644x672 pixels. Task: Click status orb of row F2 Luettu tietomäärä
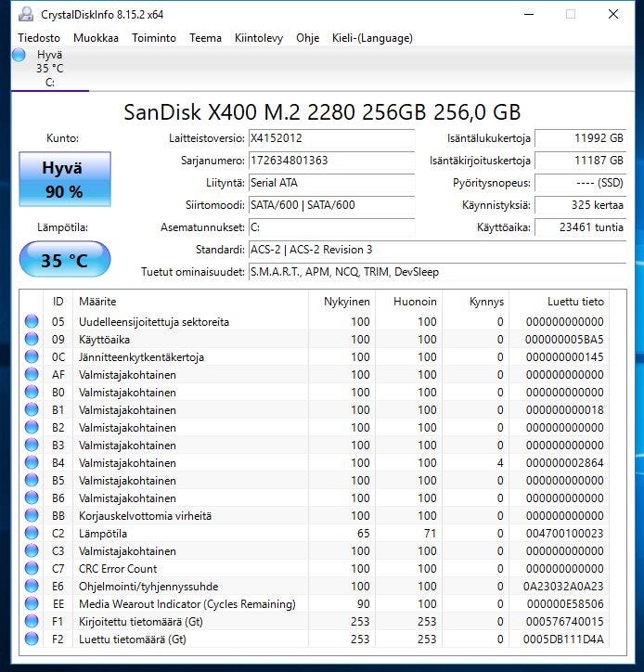(32, 639)
